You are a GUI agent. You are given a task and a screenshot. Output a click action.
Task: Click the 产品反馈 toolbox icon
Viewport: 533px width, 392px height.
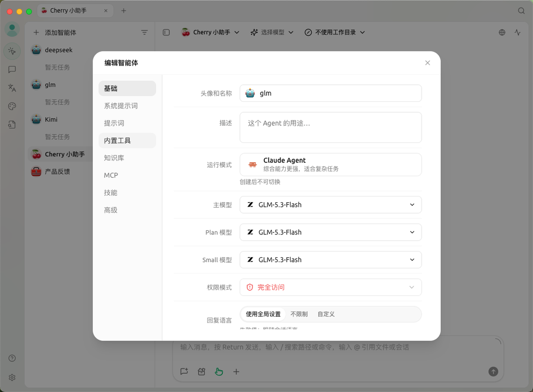click(36, 172)
